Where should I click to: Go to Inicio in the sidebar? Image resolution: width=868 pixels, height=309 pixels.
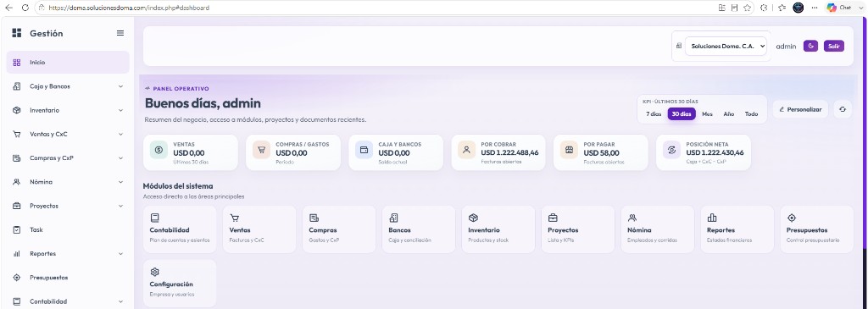tap(68, 63)
